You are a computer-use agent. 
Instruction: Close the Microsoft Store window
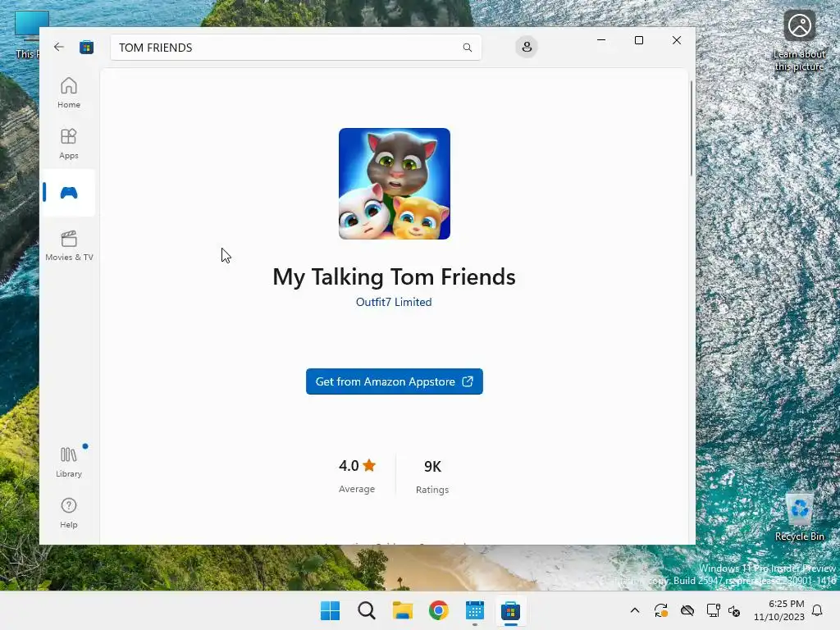[677, 40]
